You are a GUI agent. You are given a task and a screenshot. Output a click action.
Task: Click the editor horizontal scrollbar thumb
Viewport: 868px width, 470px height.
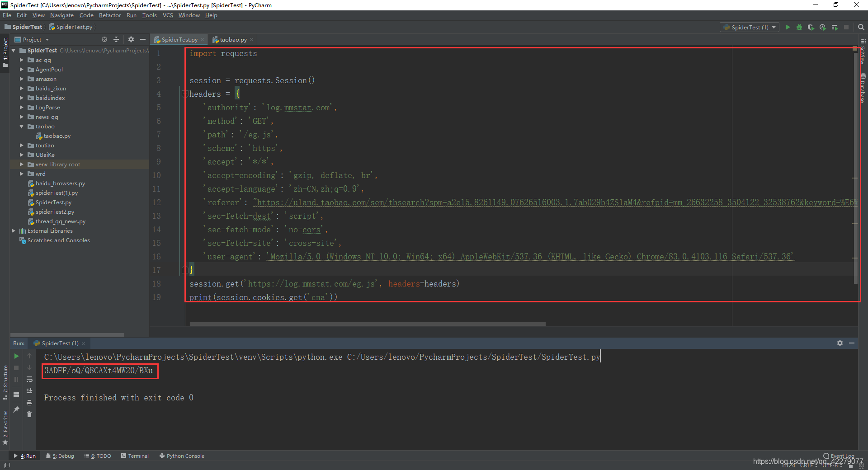(368, 324)
